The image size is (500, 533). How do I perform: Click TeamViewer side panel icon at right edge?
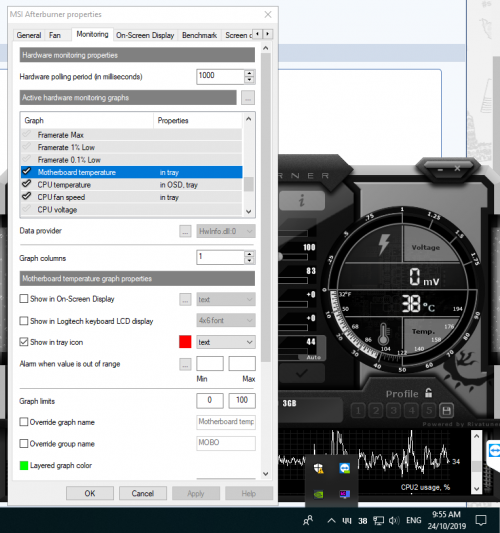tap(494, 451)
